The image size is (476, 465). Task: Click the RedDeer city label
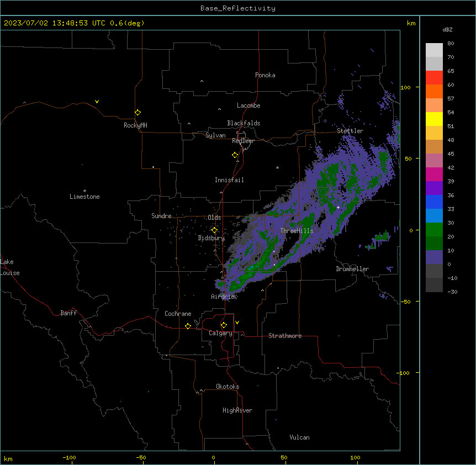click(x=243, y=141)
